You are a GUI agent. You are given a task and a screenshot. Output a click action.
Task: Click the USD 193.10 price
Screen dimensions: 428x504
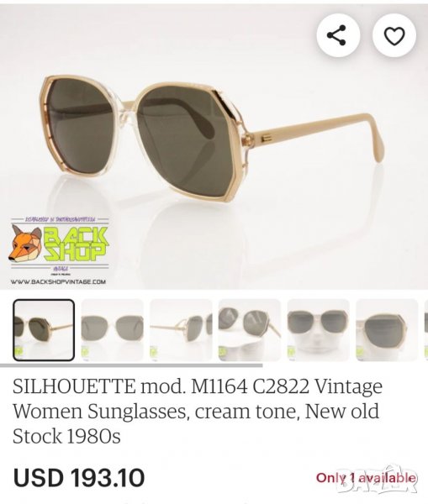tap(79, 478)
